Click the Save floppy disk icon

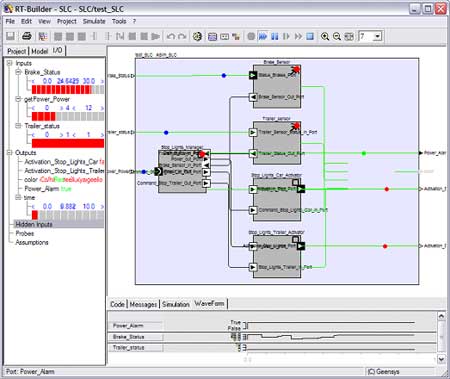(11, 36)
